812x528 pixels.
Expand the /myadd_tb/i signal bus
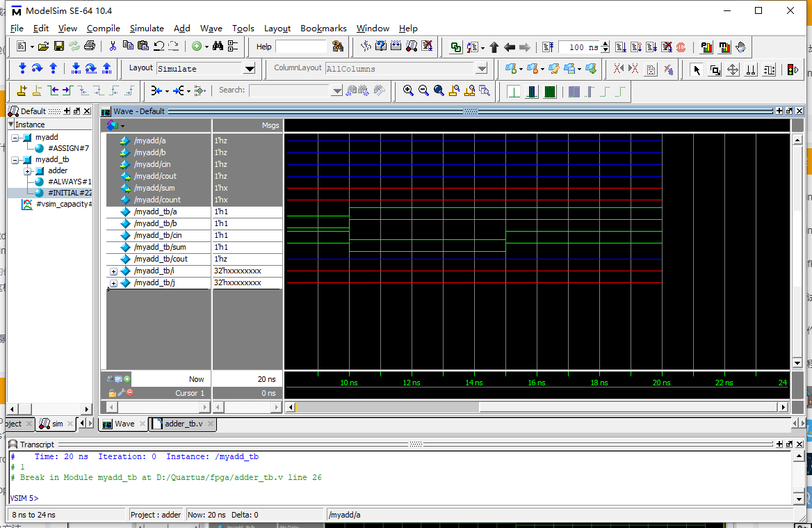(x=113, y=271)
